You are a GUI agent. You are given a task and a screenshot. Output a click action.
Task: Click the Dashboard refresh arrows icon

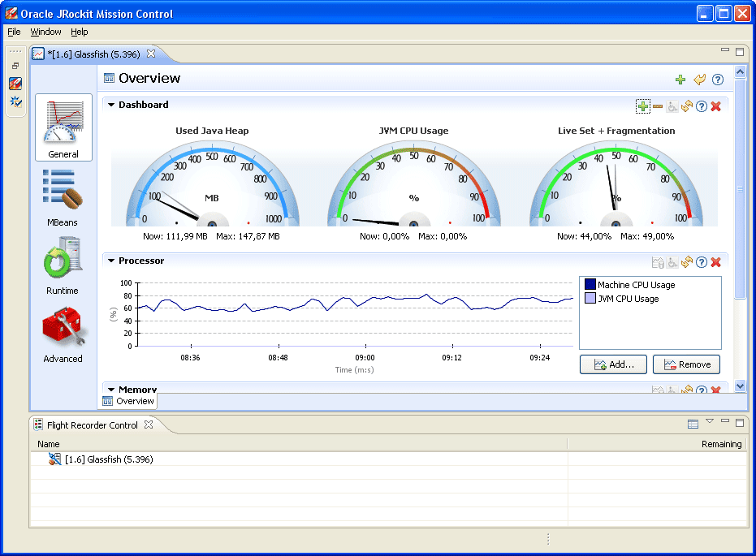(x=687, y=106)
